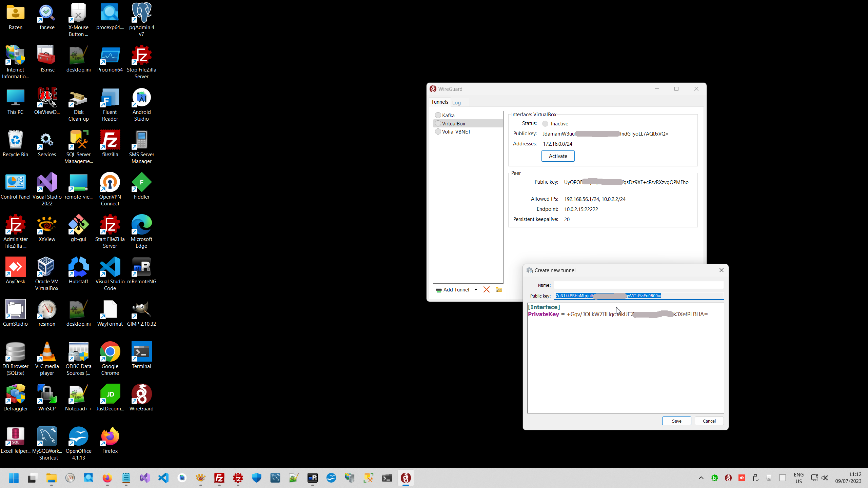This screenshot has width=868, height=488.
Task: Expand the Add Tunnel dropdown arrow
Action: (476, 289)
